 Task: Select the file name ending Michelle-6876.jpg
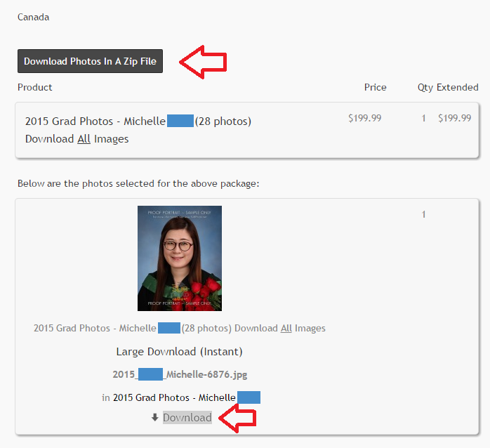[x=180, y=374]
